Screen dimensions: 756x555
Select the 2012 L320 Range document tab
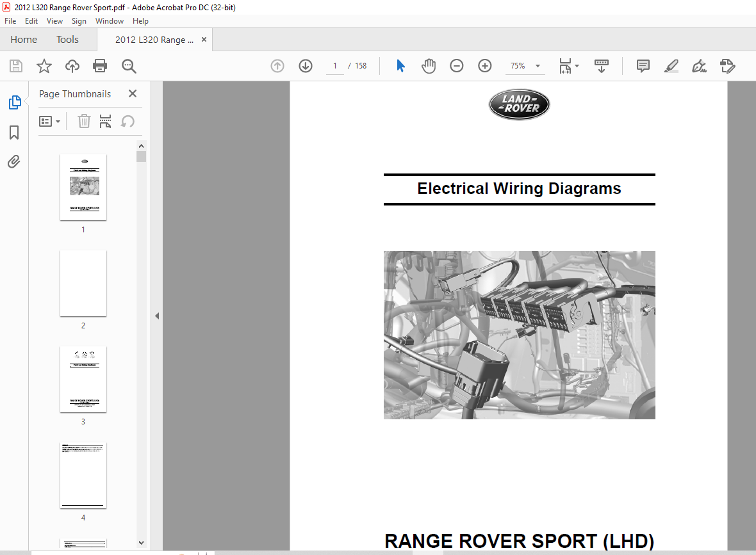point(154,40)
